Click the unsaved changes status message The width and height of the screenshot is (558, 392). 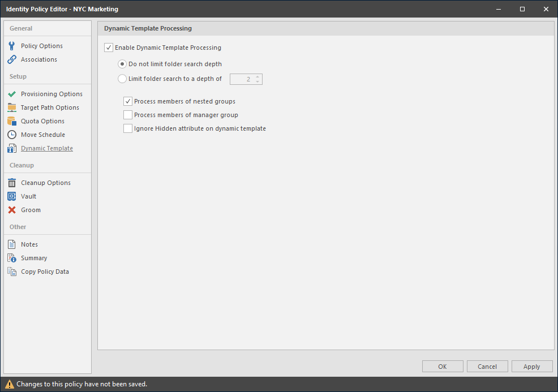click(81, 384)
